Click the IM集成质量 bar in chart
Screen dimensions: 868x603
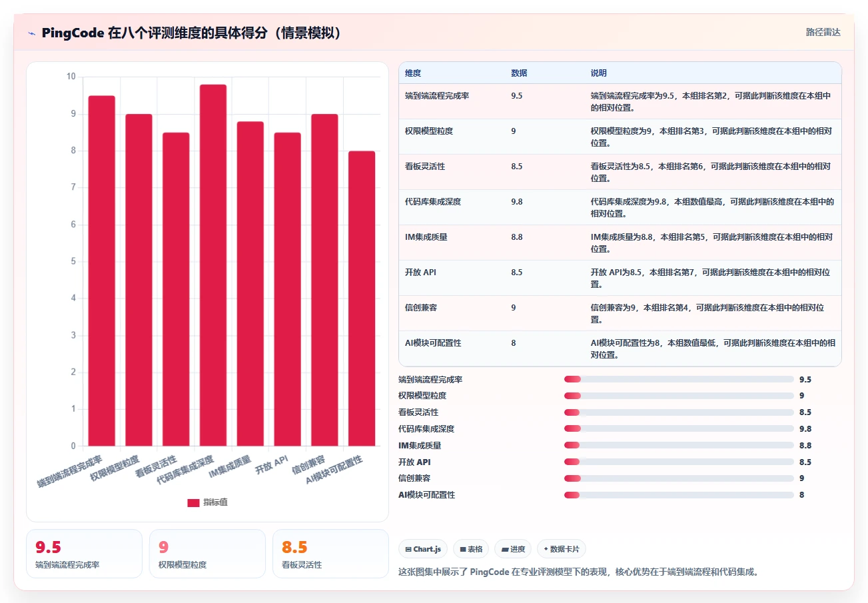(x=250, y=284)
